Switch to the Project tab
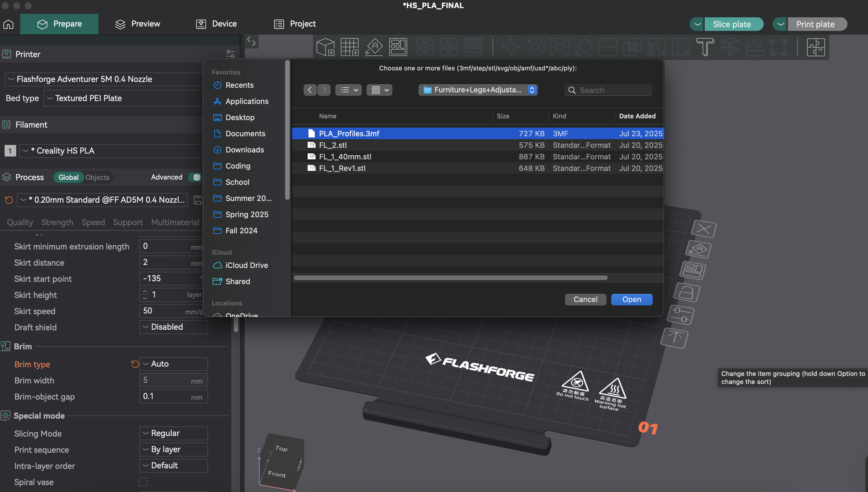Viewport: 868px width, 492px height. pos(295,24)
